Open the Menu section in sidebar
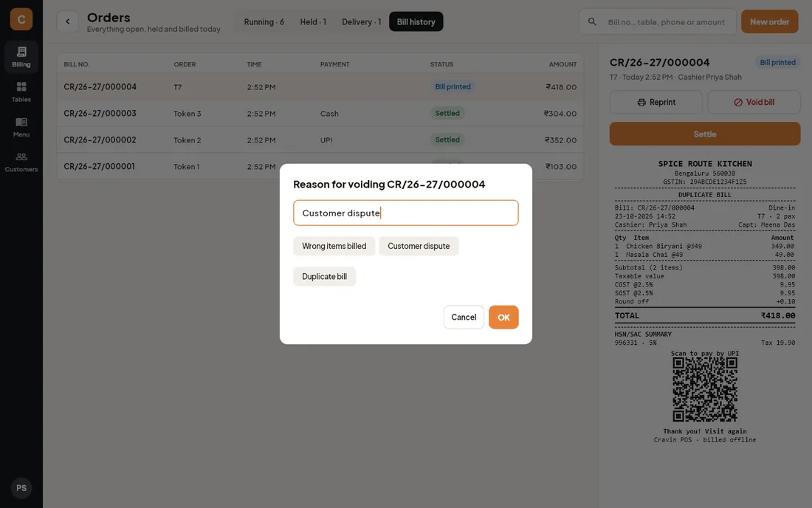The image size is (812, 508). pyautogui.click(x=21, y=127)
